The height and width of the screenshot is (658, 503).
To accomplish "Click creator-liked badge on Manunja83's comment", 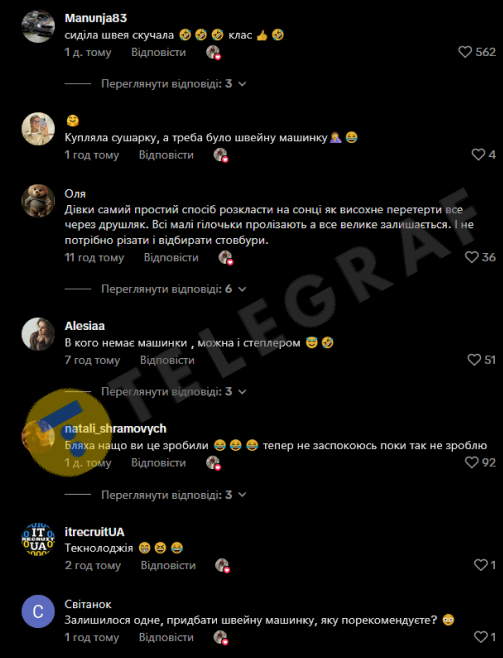I will tap(214, 53).
